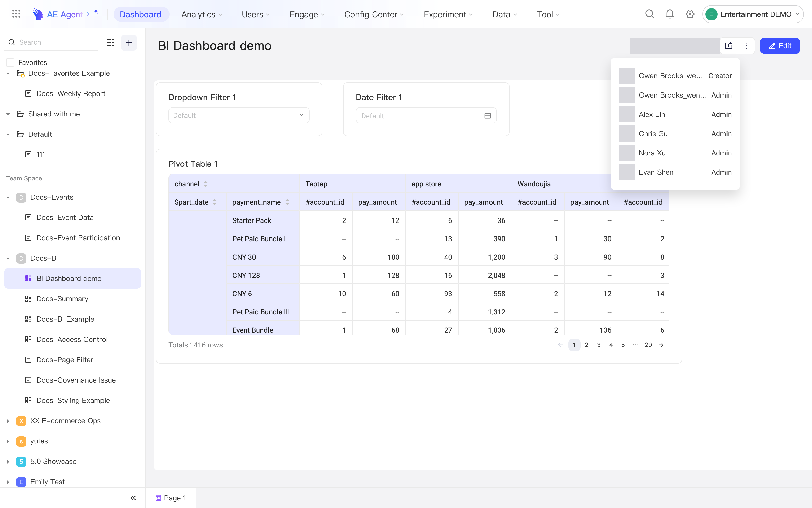Click the Date Filter 1 Default field

coord(426,116)
